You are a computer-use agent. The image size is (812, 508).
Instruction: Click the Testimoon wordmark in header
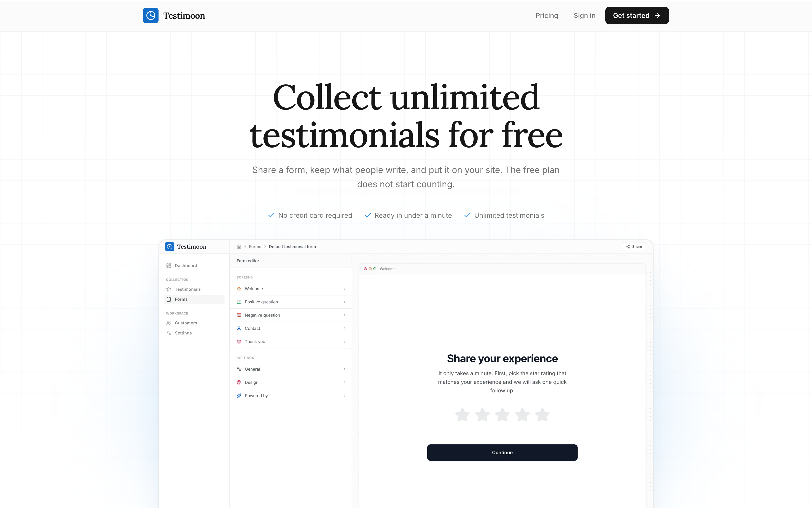point(184,15)
